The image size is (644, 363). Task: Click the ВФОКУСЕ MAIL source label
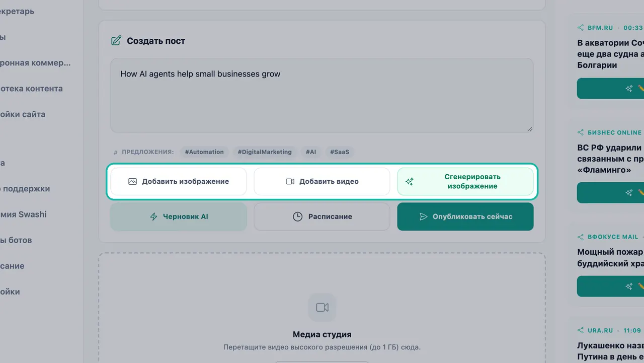tap(613, 237)
